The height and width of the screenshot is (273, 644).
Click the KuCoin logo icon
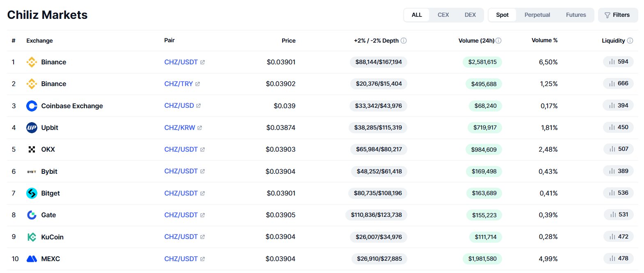pyautogui.click(x=32, y=237)
